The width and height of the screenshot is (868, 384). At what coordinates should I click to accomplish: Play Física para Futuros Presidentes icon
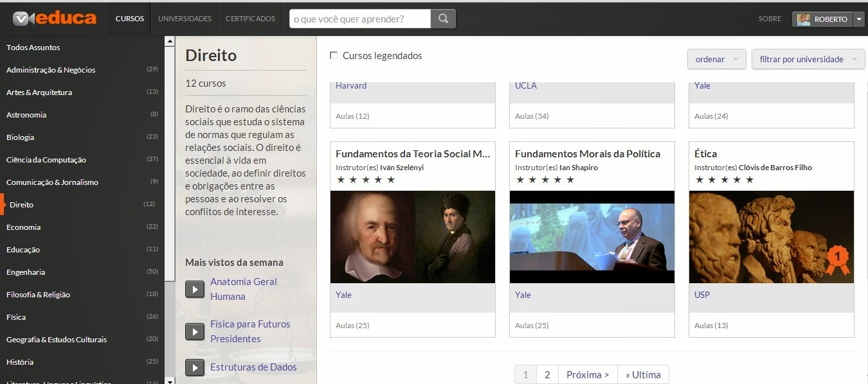(x=195, y=331)
